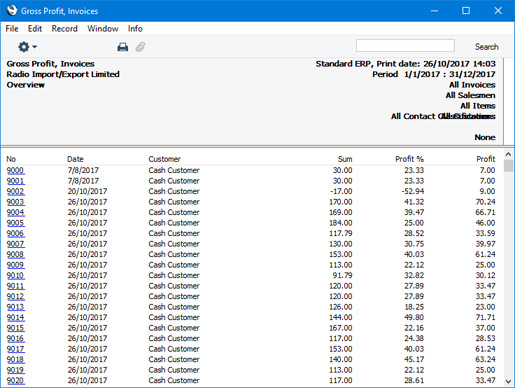The width and height of the screenshot is (515, 388).
Task: Open invoice 9006 link
Action: coord(15,233)
